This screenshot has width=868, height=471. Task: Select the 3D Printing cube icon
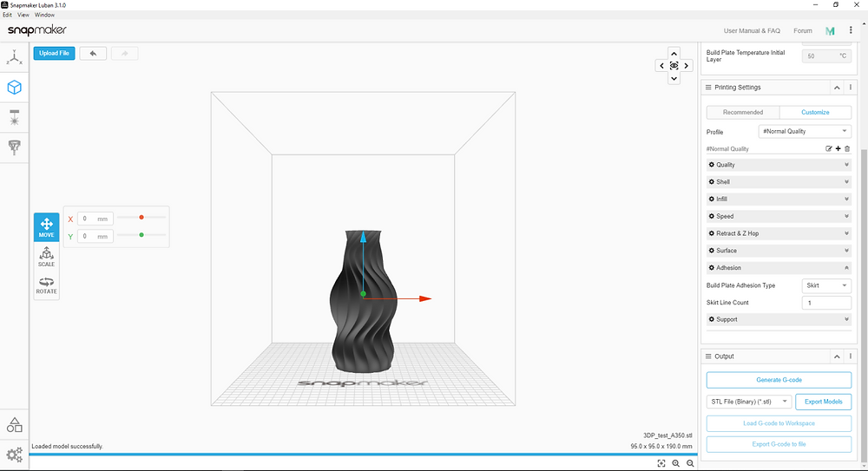coord(15,87)
